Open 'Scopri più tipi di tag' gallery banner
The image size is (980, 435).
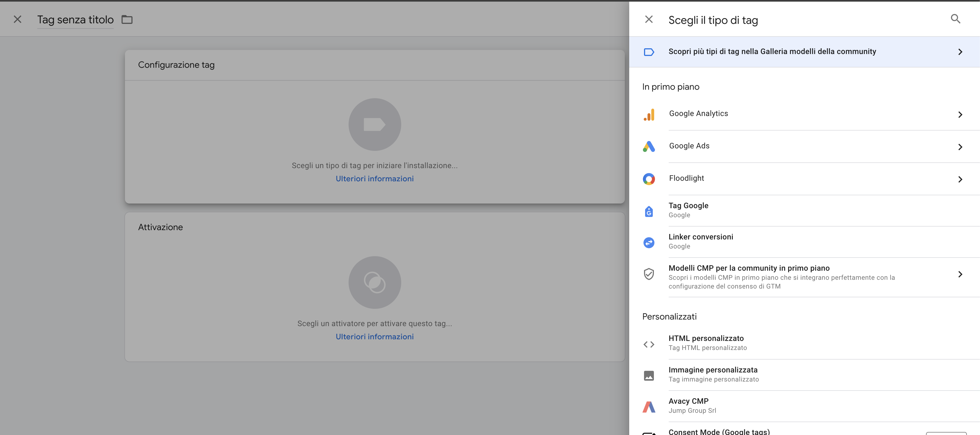(x=804, y=52)
